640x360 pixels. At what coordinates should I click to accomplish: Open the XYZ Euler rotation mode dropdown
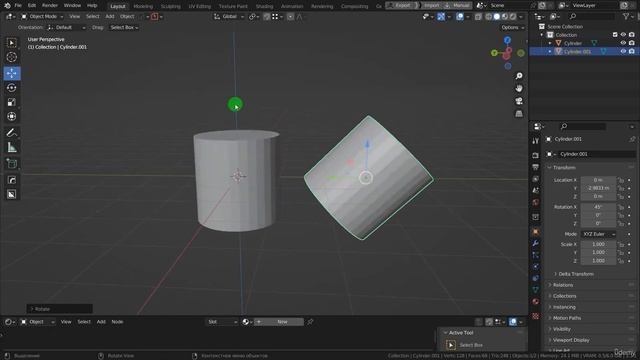click(599, 234)
